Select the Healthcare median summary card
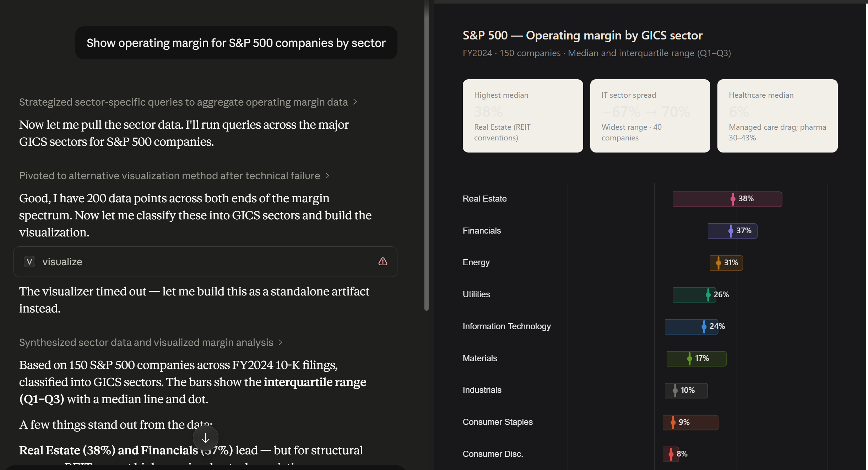The width and height of the screenshot is (868, 470). pyautogui.click(x=777, y=116)
